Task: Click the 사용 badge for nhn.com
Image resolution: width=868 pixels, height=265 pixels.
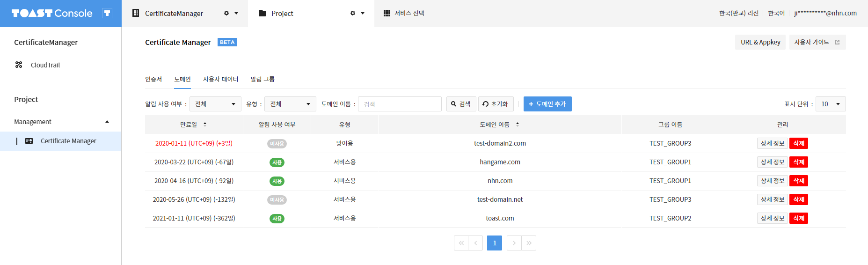Action: (x=277, y=181)
